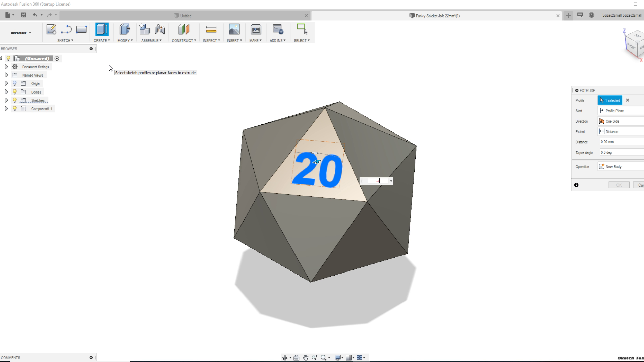Expand the Component1:1 node
The width and height of the screenshot is (644, 362).
[6, 109]
